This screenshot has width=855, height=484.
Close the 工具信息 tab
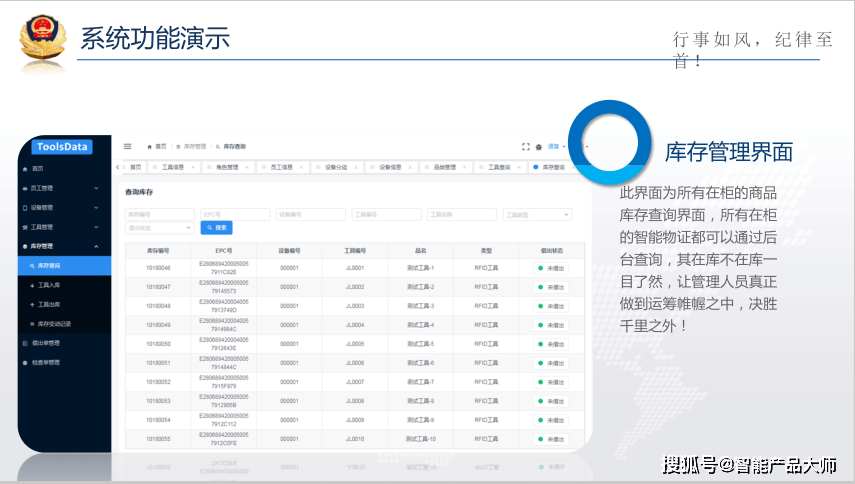[x=193, y=167]
